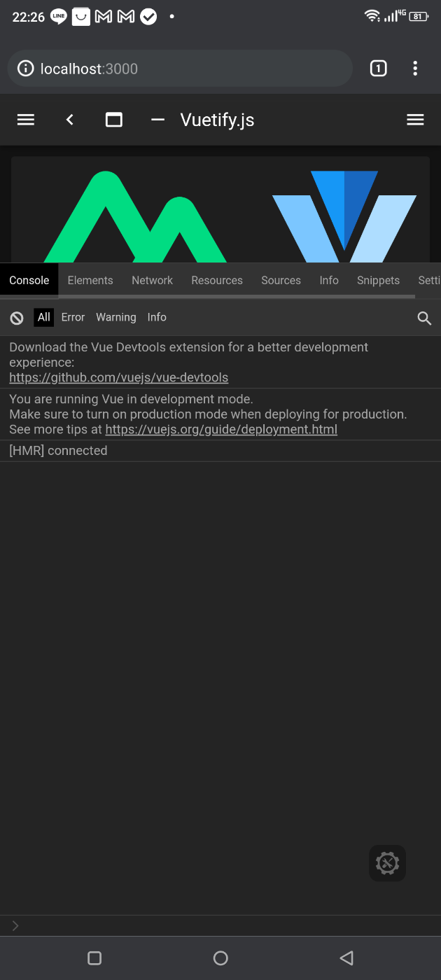Select the All log filter
The height and width of the screenshot is (980, 441).
pos(44,317)
